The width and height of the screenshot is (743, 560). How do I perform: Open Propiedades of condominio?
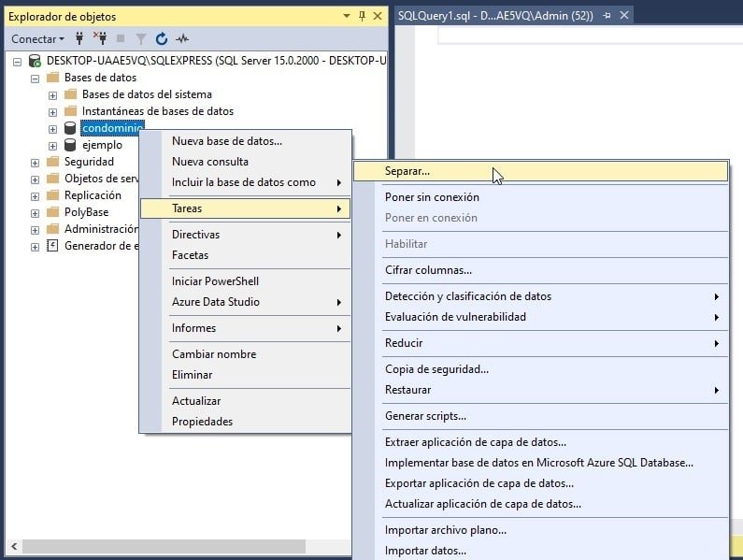tap(246, 421)
